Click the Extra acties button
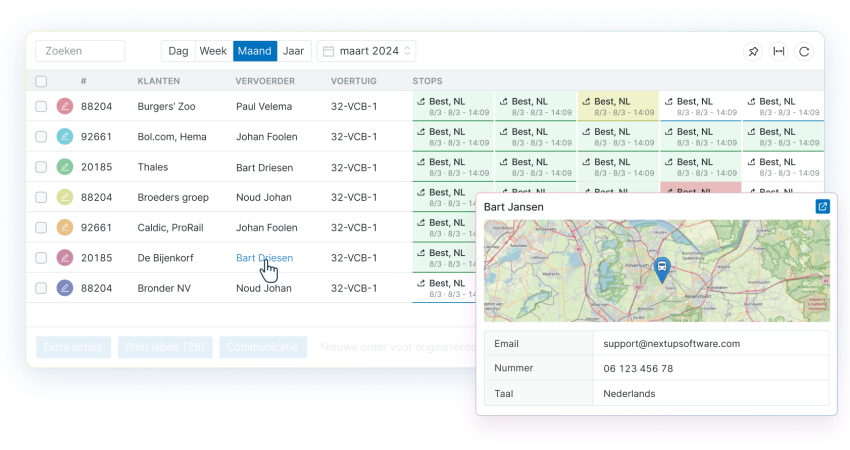 pyautogui.click(x=73, y=347)
